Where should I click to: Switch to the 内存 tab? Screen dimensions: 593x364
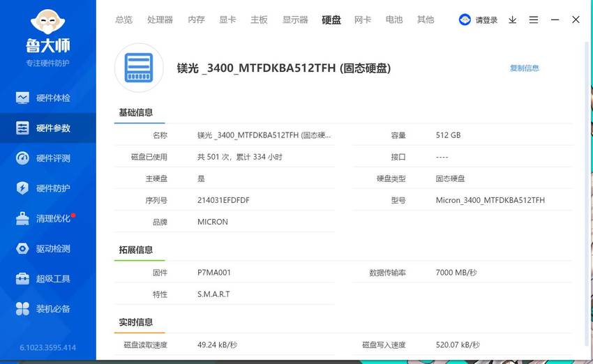tap(196, 20)
